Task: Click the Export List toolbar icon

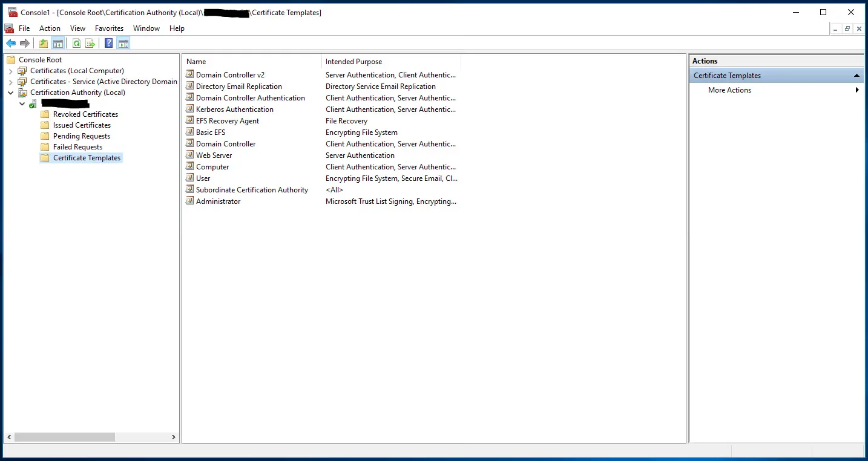Action: (90, 44)
